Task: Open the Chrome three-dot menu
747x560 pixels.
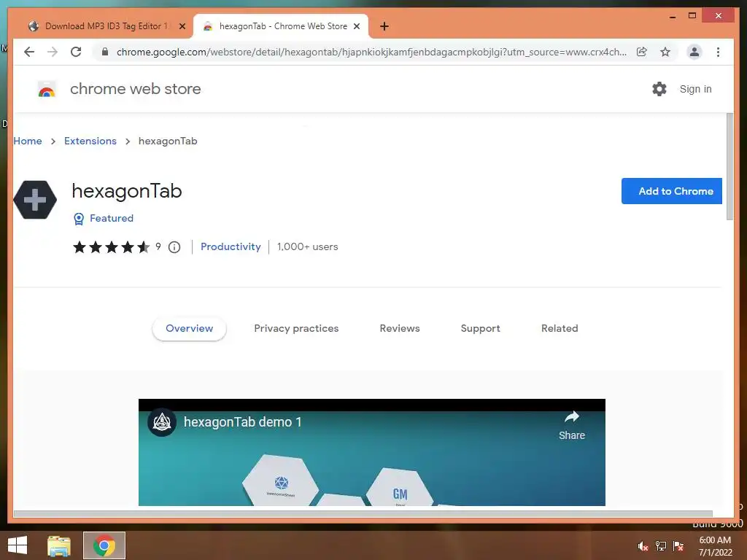Action: point(718,52)
